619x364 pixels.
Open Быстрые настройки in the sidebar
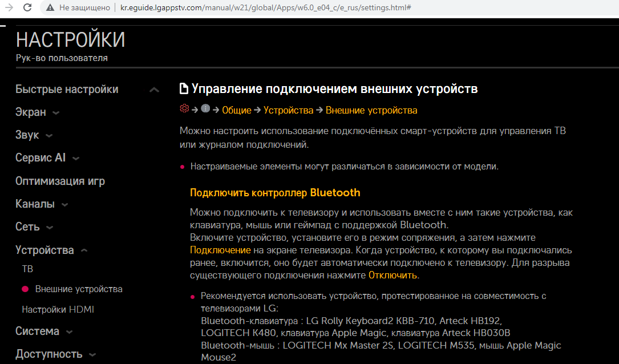pos(67,90)
